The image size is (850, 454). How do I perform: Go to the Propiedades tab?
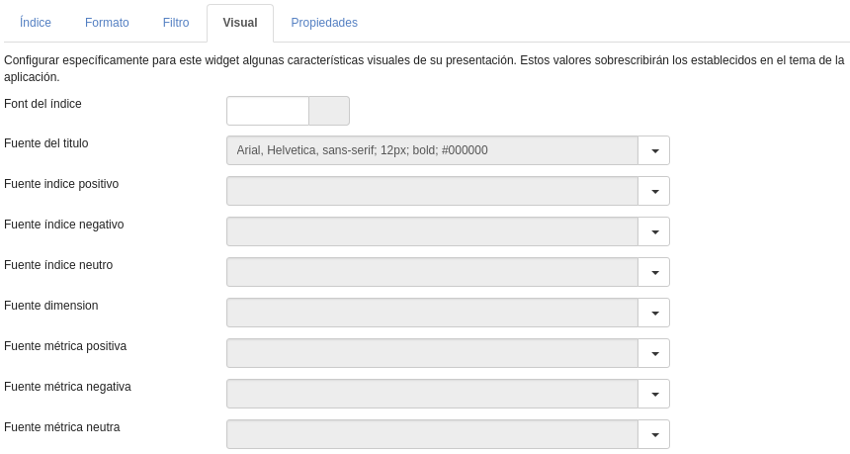324,22
